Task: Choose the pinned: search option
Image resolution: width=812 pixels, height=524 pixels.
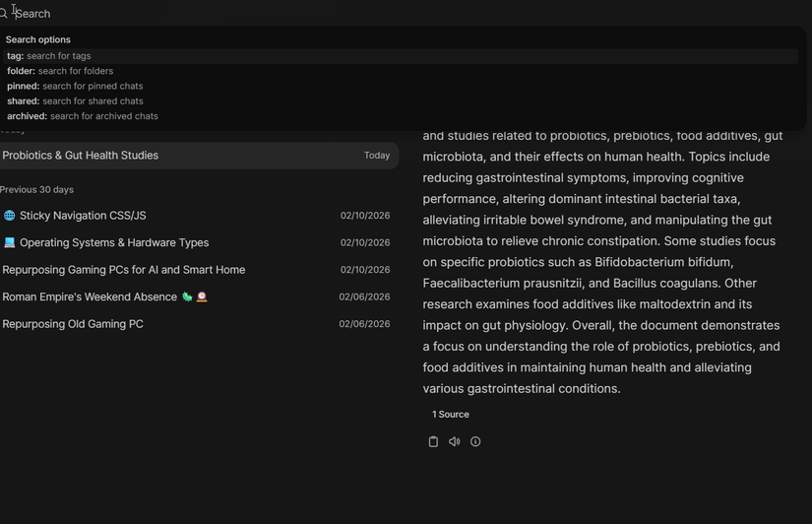Action: point(401,86)
